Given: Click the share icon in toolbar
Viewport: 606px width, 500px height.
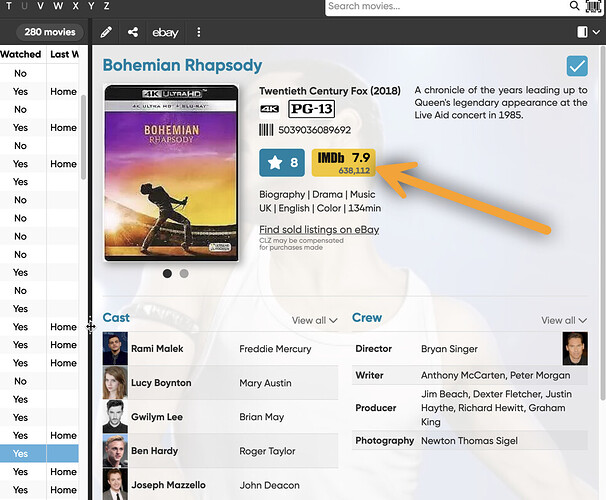Looking at the screenshot, I should pos(133,33).
